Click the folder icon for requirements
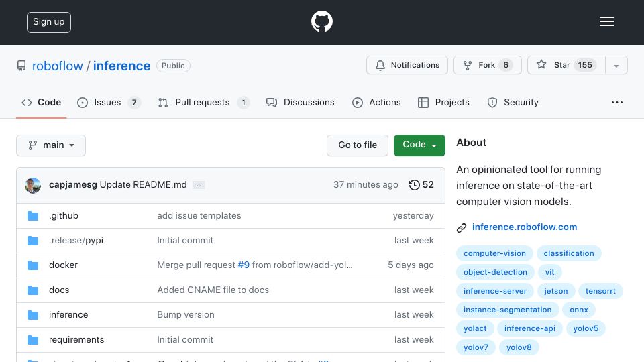644x362 pixels. 33,340
